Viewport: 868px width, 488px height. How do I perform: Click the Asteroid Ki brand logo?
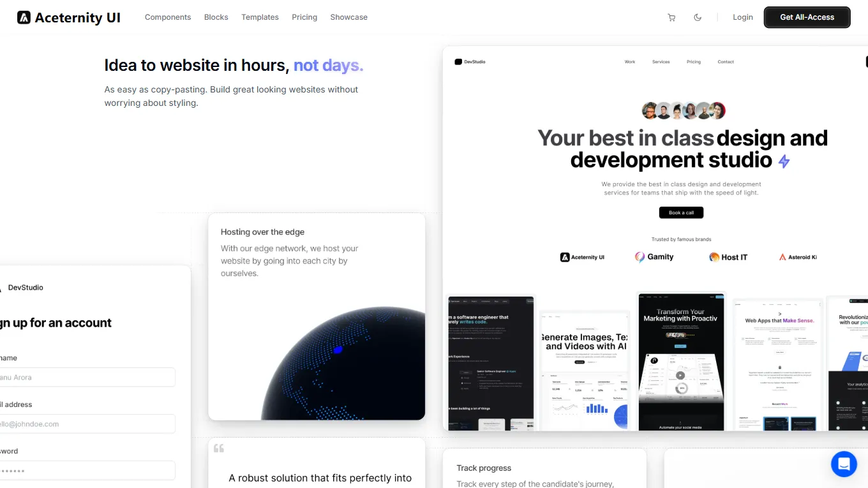point(798,257)
